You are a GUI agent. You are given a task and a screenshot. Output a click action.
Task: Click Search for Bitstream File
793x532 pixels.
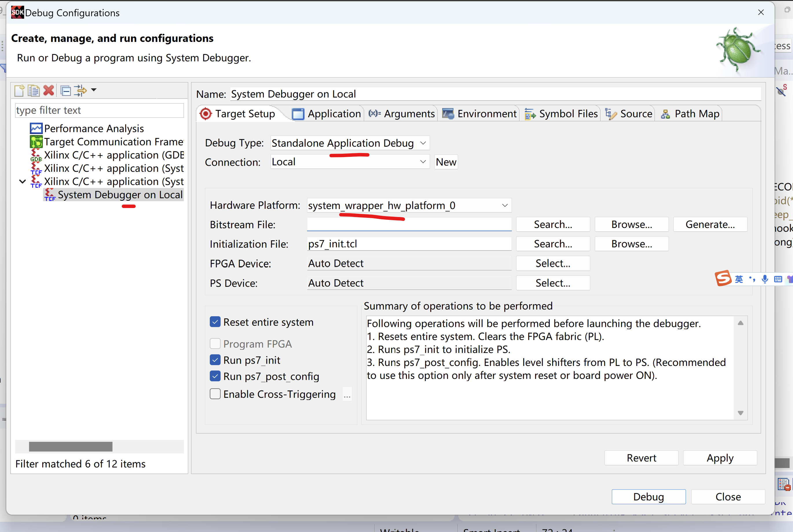(x=553, y=224)
